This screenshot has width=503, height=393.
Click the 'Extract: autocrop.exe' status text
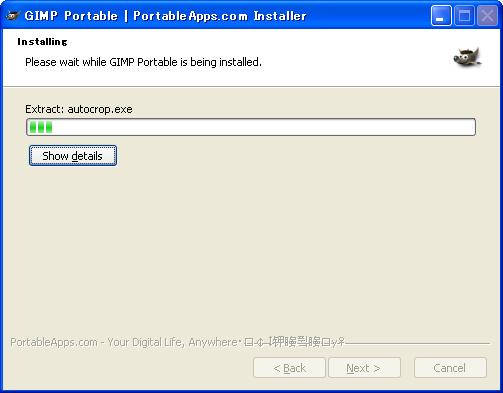tap(79, 109)
